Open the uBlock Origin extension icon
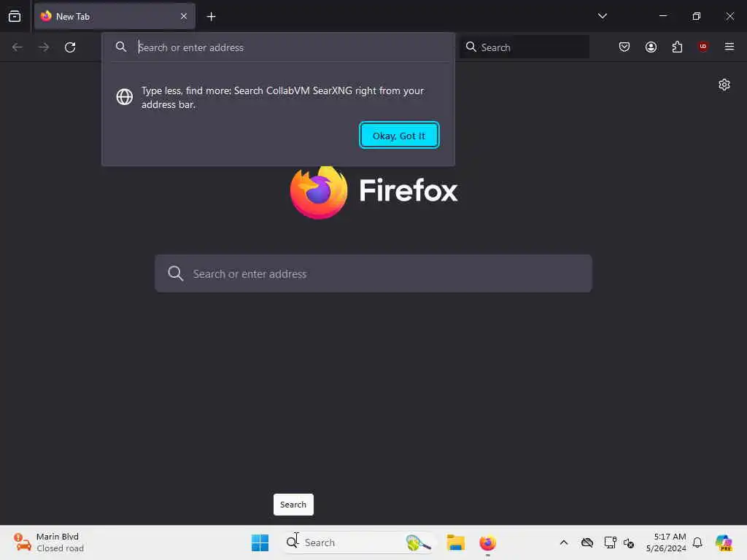The image size is (747, 560). tap(703, 46)
